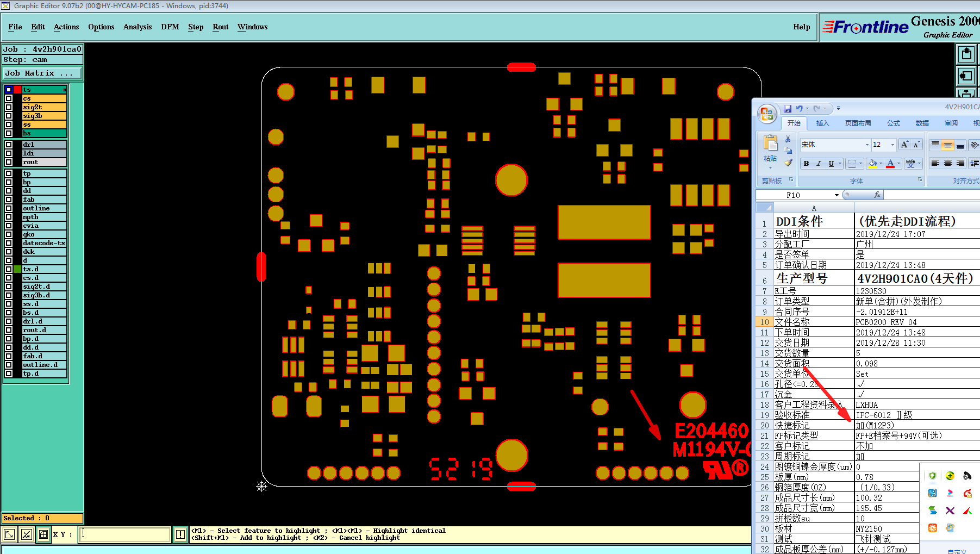Select the datecode-ts layer row
The image size is (980, 554).
point(44,243)
